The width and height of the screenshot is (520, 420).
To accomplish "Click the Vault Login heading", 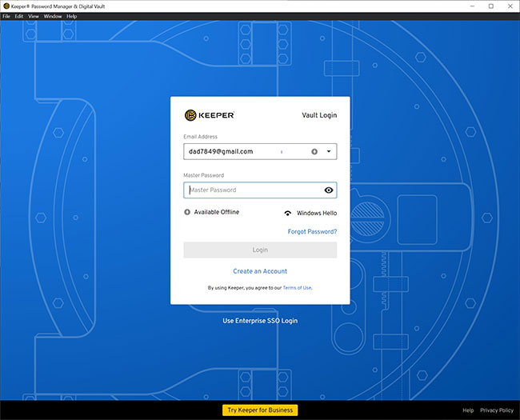I will click(x=319, y=115).
